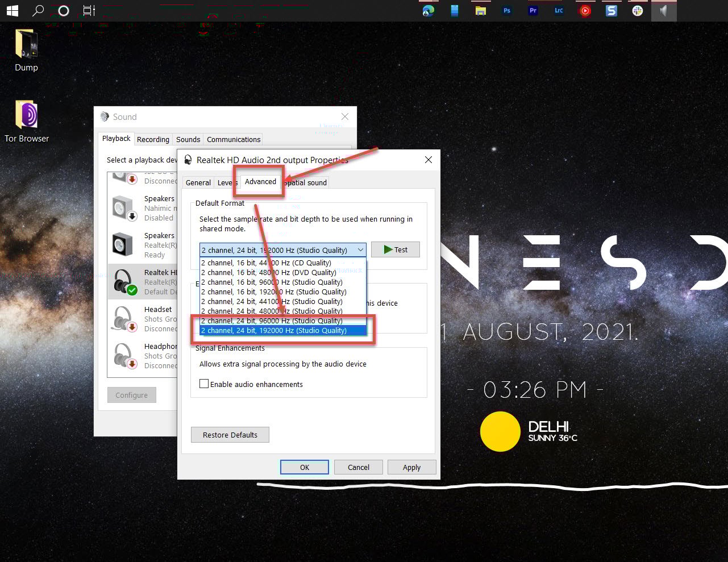Screen dimensions: 728x562
Task: Select the disconnected Headset device icon
Action: pos(123,319)
